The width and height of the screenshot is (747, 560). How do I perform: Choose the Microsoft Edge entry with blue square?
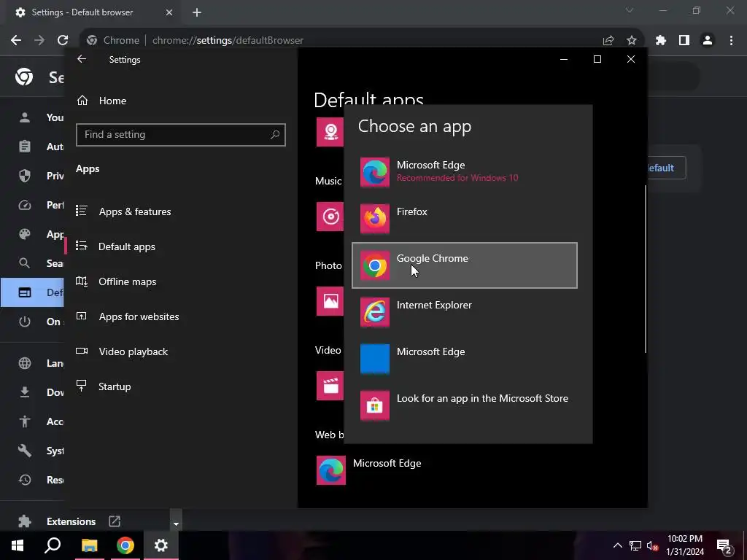point(465,359)
